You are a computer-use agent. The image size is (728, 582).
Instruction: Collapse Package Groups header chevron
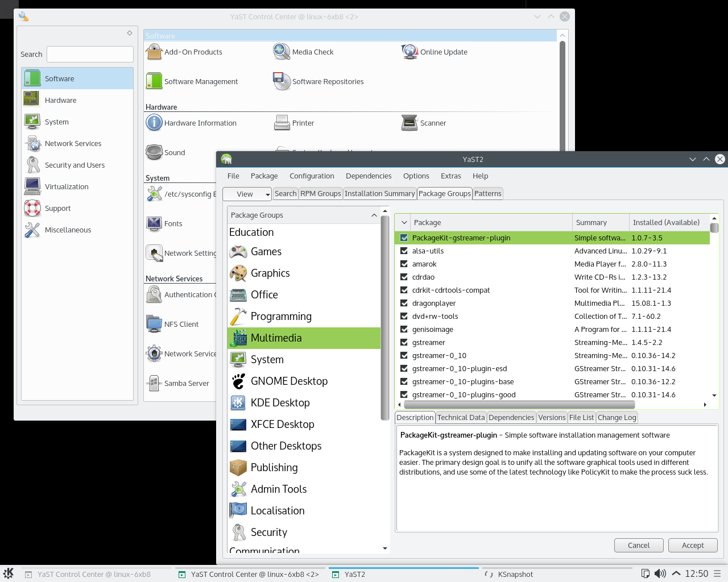tap(374, 215)
